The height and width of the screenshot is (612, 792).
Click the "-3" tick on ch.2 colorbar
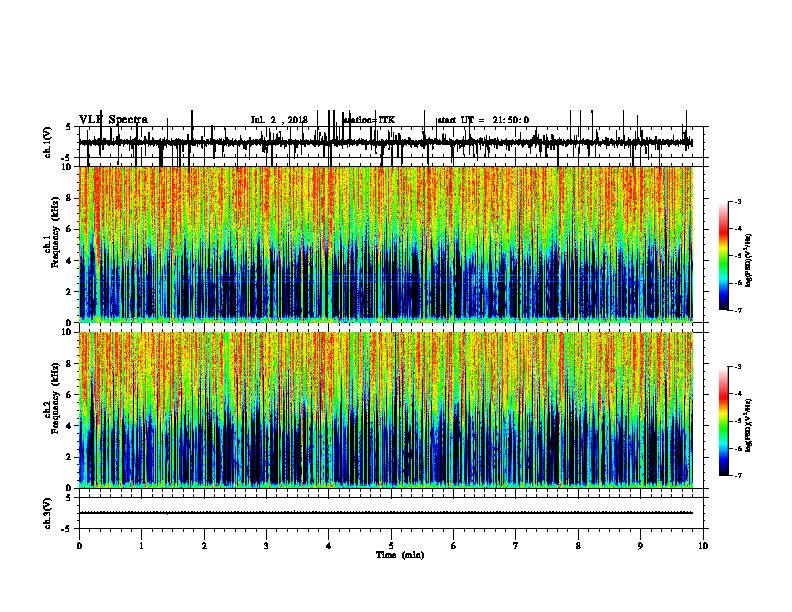[x=737, y=367]
